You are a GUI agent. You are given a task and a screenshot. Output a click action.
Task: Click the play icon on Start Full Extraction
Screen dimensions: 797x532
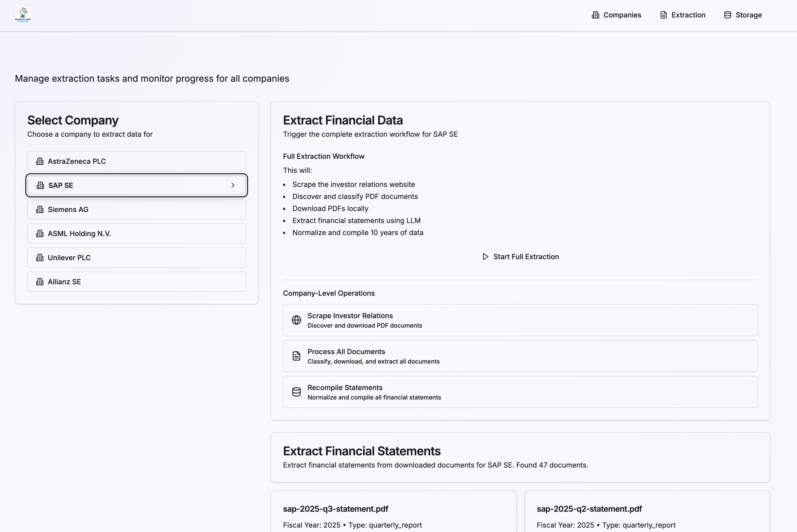[x=485, y=257]
